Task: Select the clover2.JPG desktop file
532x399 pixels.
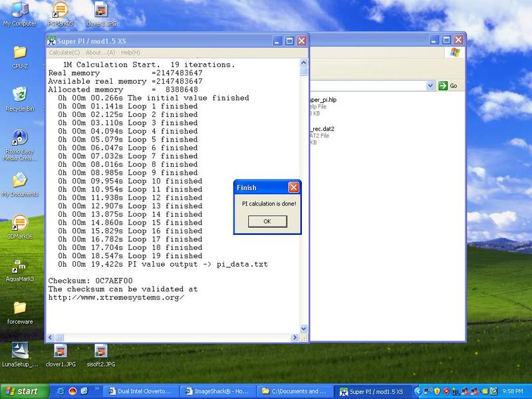Action: [101, 15]
